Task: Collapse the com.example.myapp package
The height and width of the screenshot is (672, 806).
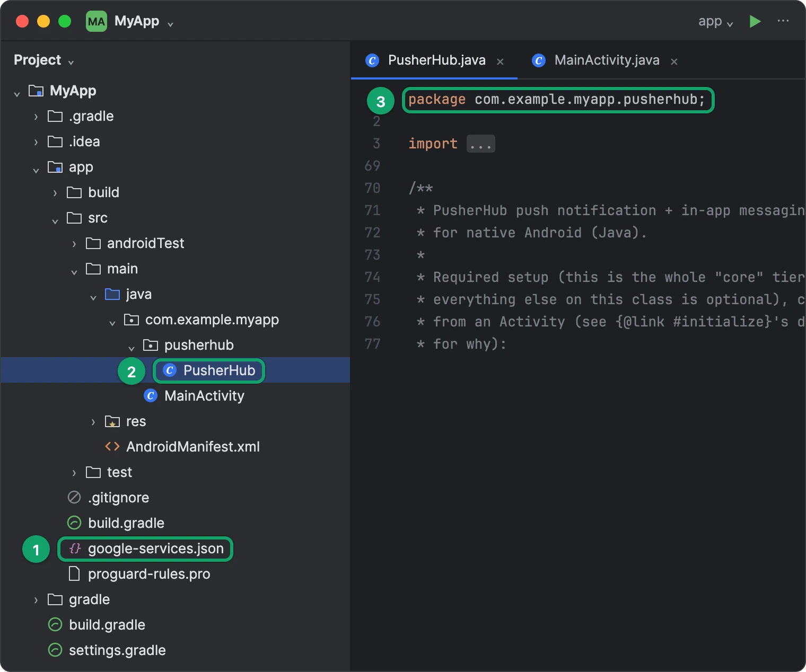Action: click(x=112, y=323)
